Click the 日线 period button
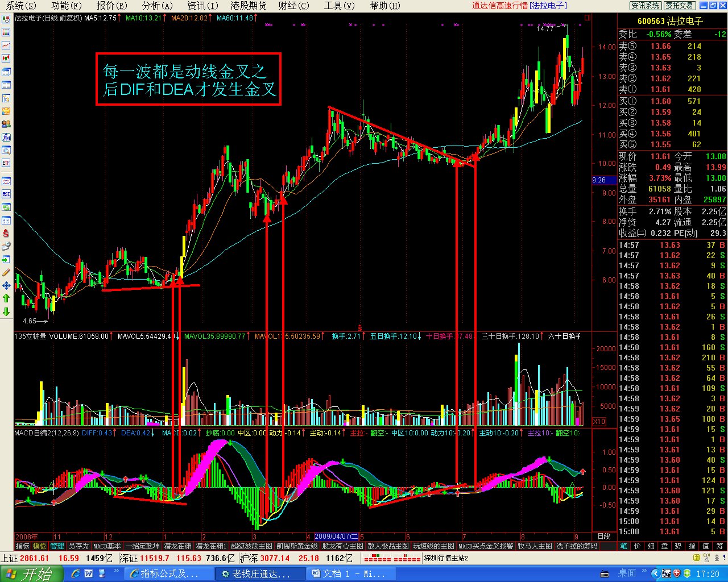728x582 pixels. [604, 537]
